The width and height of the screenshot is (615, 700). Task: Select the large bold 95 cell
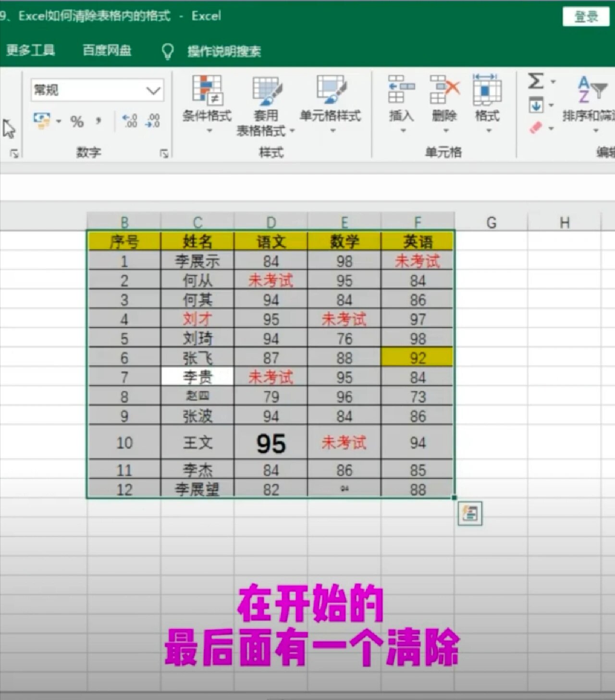pos(271,442)
